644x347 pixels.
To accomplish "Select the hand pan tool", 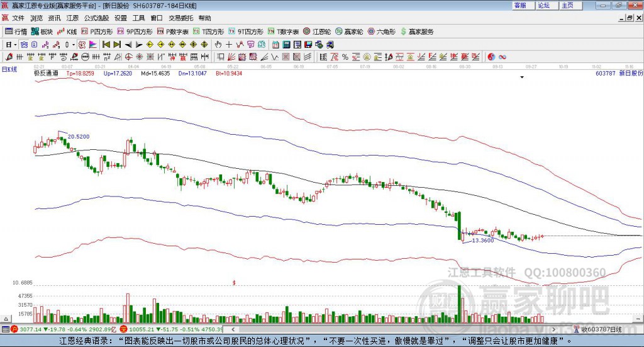I will 218,45.
